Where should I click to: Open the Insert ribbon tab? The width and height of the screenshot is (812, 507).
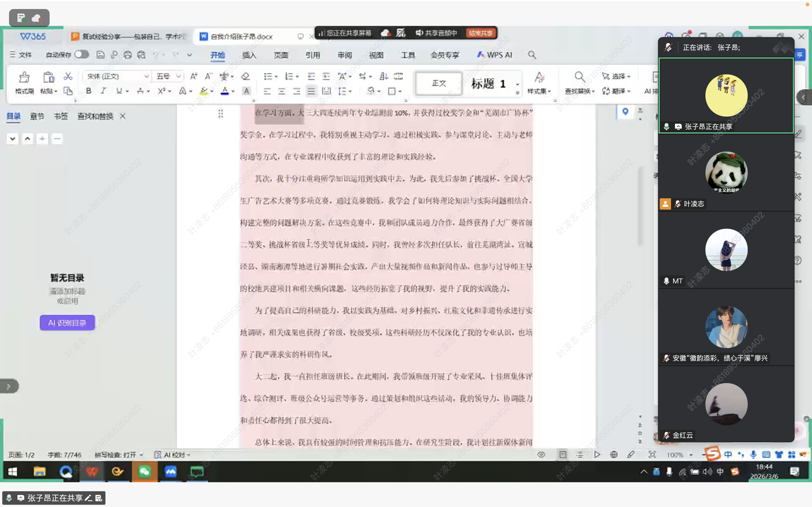tap(249, 55)
